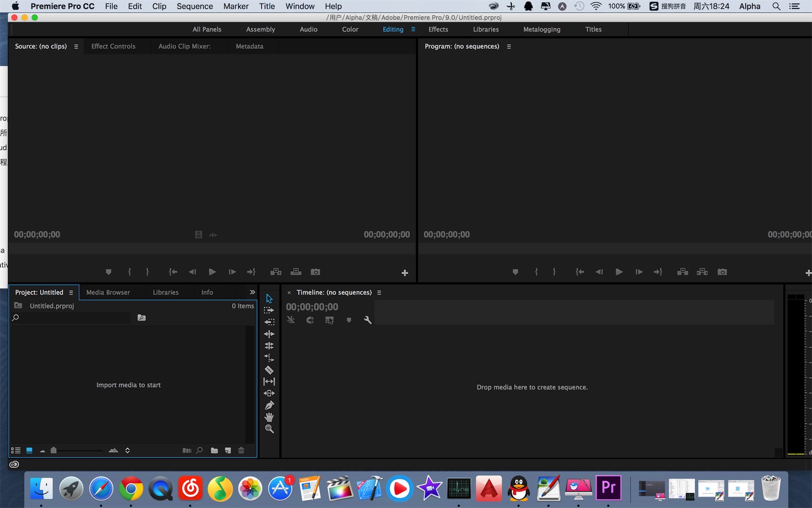The width and height of the screenshot is (812, 508).
Task: Select the Pen tool
Action: pos(269,405)
